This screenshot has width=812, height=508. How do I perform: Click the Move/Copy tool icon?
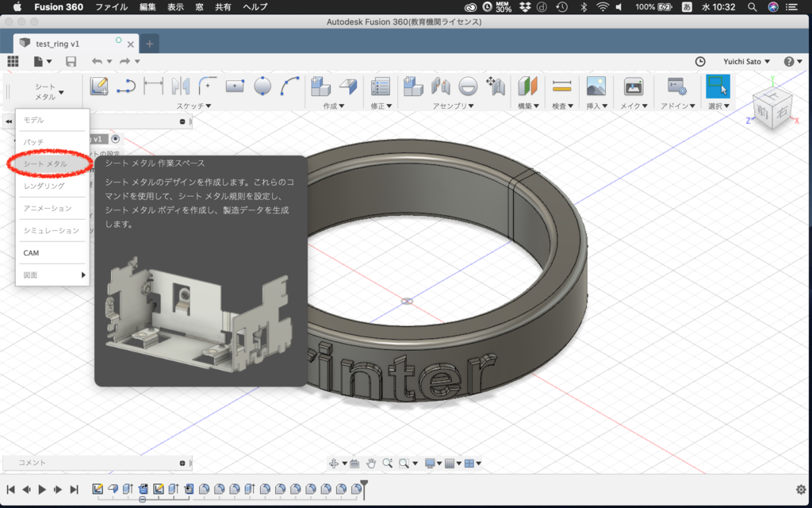[495, 86]
